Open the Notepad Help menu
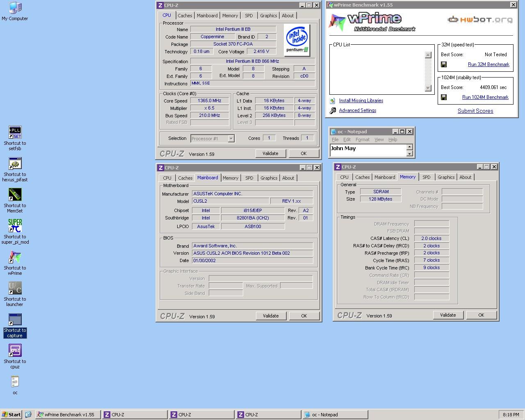This screenshot has width=525, height=420. coord(393,139)
